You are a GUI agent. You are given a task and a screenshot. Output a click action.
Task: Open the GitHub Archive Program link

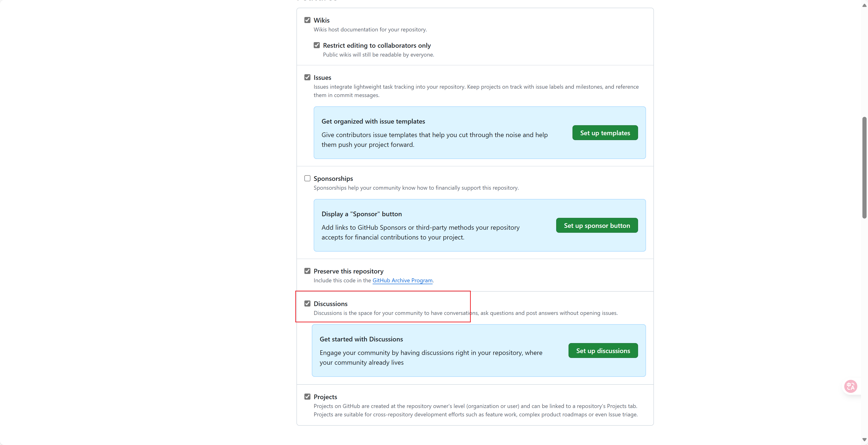[402, 280]
